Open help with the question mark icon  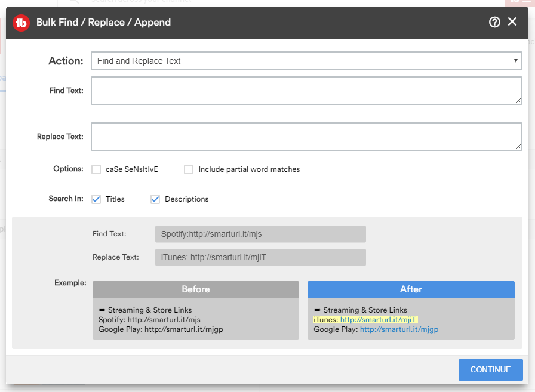pyautogui.click(x=494, y=22)
